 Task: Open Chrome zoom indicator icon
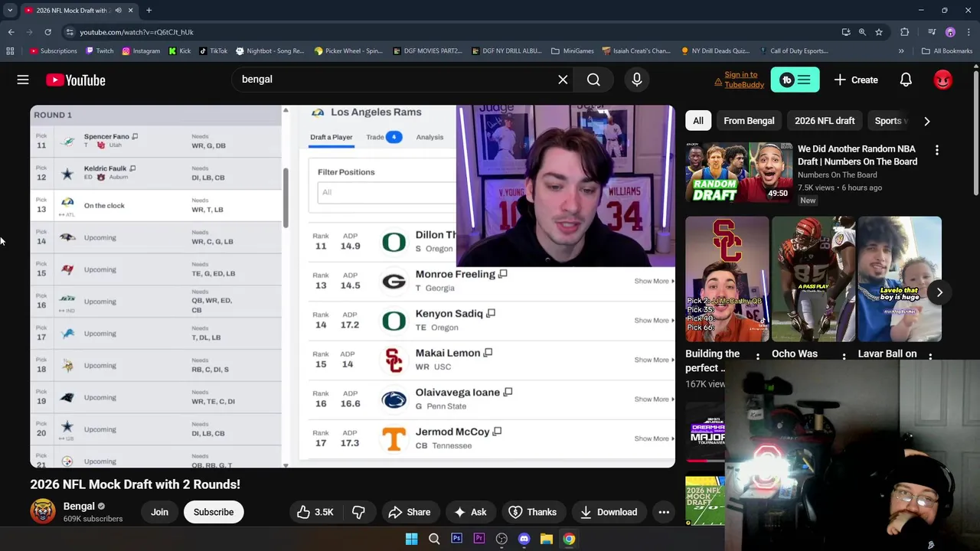point(862,32)
